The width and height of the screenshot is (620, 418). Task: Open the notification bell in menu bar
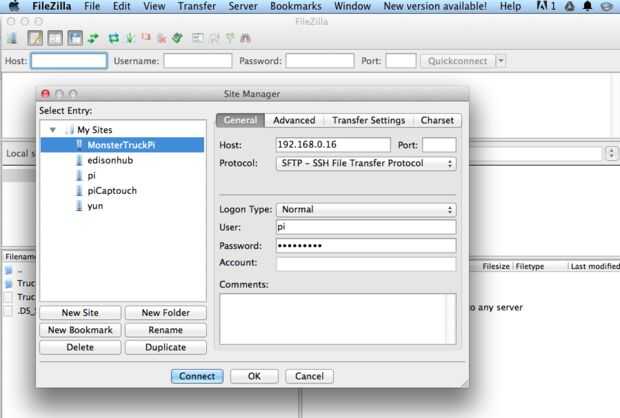[588, 6]
